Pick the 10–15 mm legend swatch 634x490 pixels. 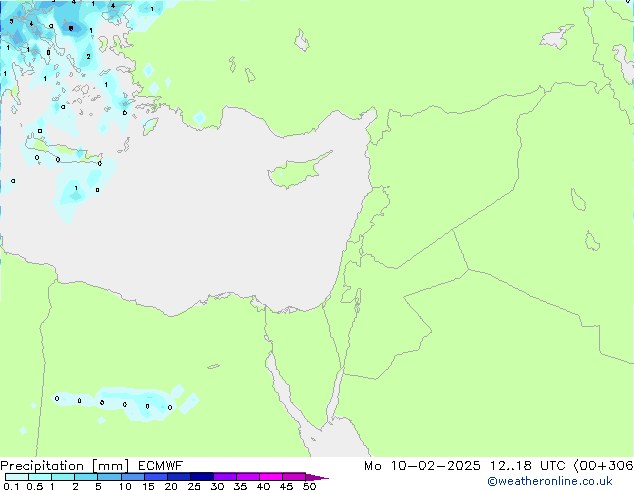point(133,477)
